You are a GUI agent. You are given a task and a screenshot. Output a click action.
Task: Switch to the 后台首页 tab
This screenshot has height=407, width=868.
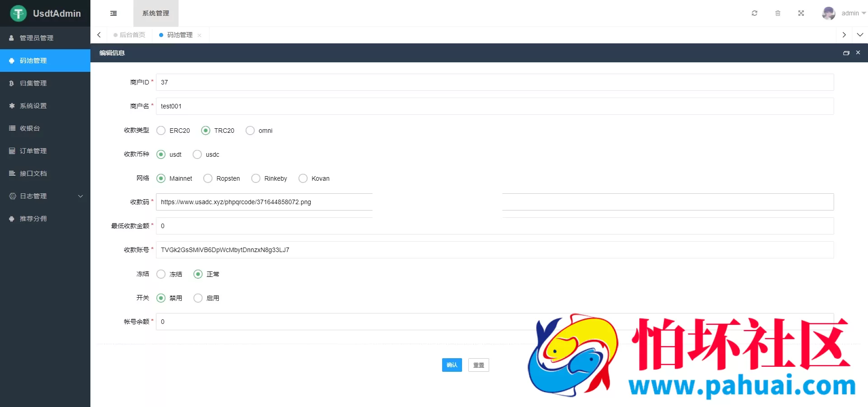pos(132,35)
